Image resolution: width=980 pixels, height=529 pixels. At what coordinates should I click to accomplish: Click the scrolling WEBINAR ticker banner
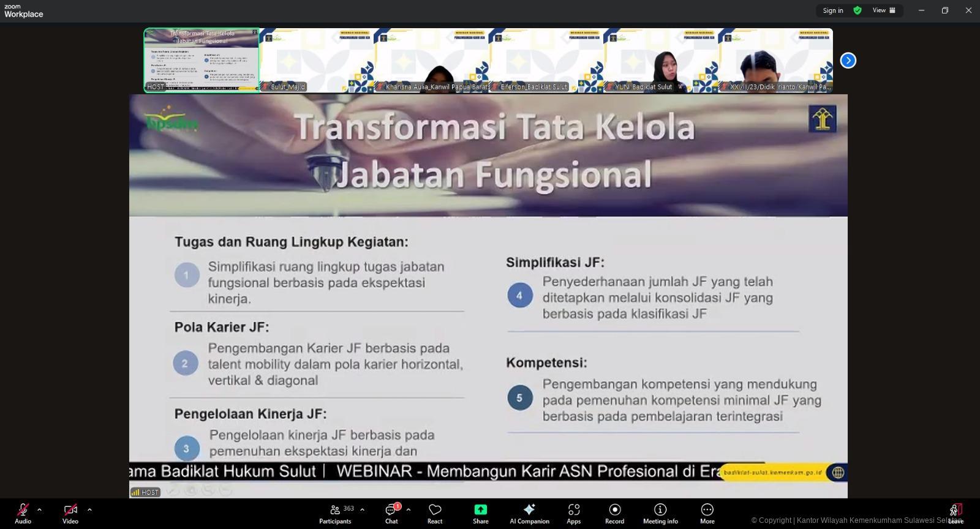pos(424,471)
